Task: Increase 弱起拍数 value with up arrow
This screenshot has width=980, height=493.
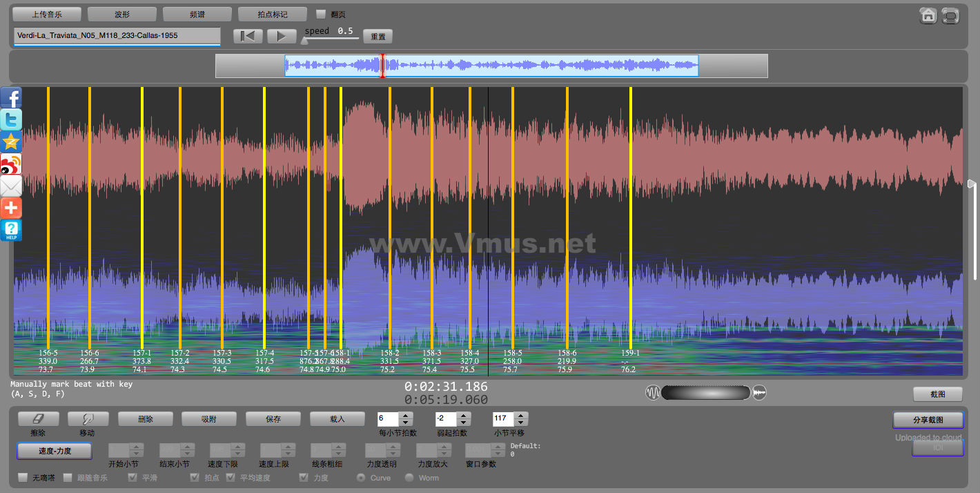Action: pyautogui.click(x=464, y=415)
